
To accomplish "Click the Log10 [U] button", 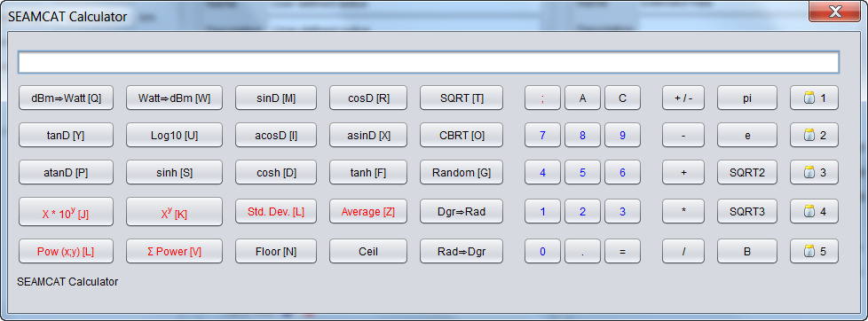I will point(174,135).
